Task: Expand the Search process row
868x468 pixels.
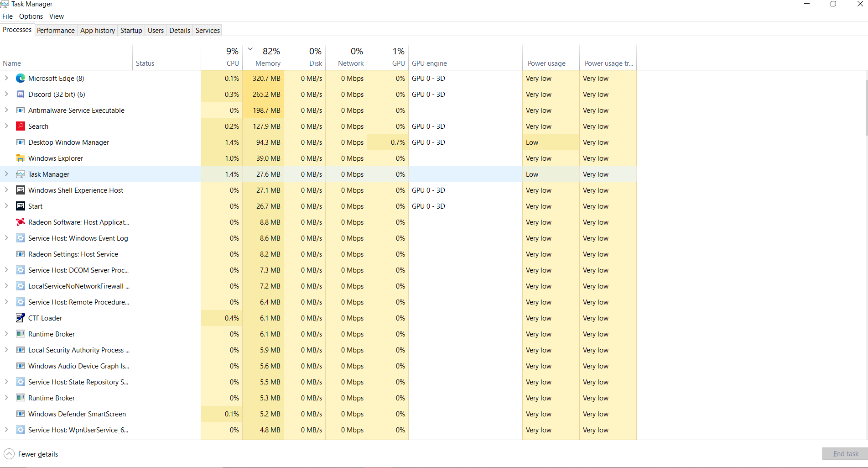Action: [6, 126]
